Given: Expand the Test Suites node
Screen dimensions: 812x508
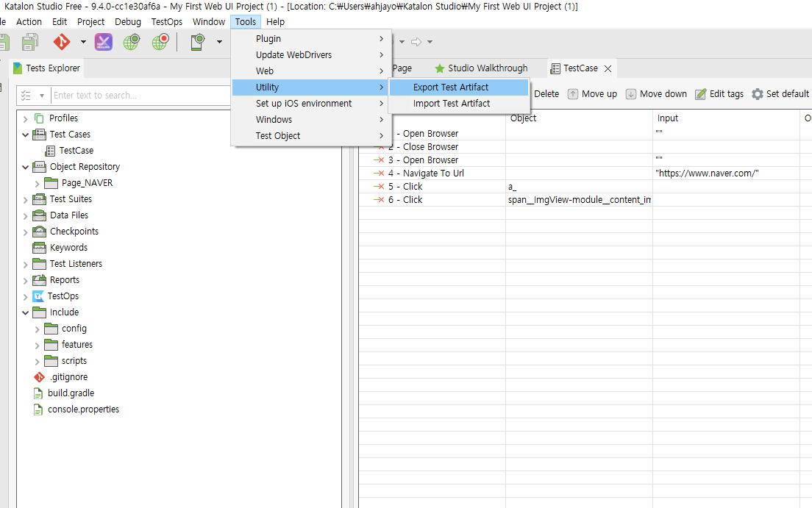Looking at the screenshot, I should [x=25, y=199].
